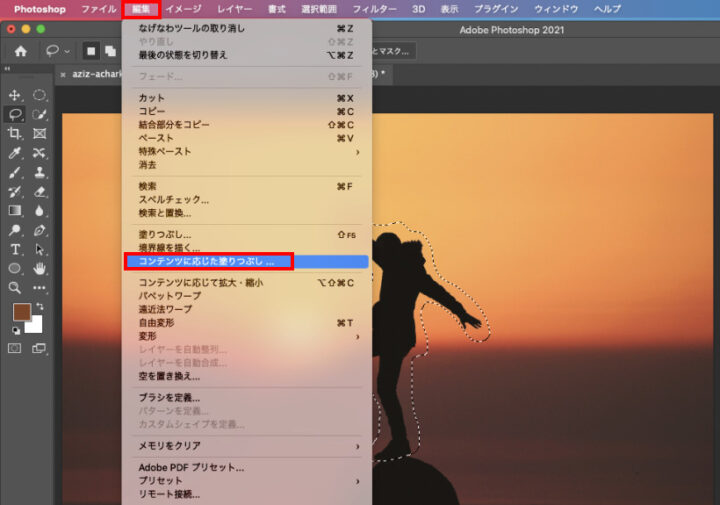The height and width of the screenshot is (505, 720).
Task: Select the Elliptical Marquee tool
Action: pos(39,95)
